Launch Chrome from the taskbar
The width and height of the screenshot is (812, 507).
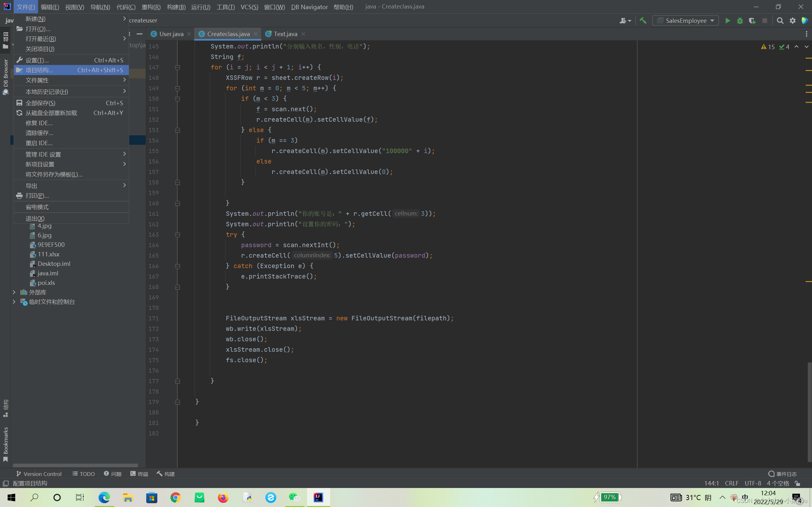(175, 497)
